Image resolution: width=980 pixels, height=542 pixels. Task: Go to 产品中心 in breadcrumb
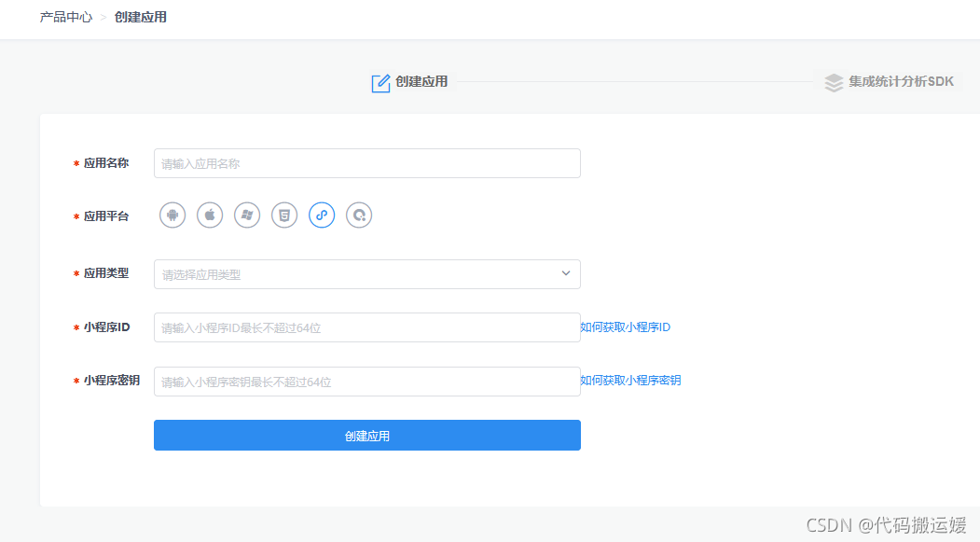point(66,17)
